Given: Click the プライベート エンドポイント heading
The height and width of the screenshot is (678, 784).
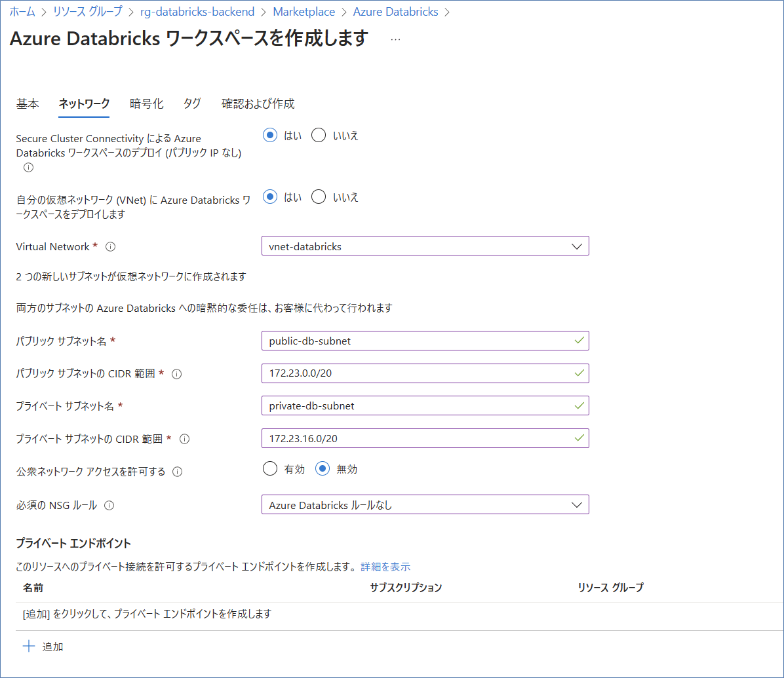Looking at the screenshot, I should coord(73,543).
